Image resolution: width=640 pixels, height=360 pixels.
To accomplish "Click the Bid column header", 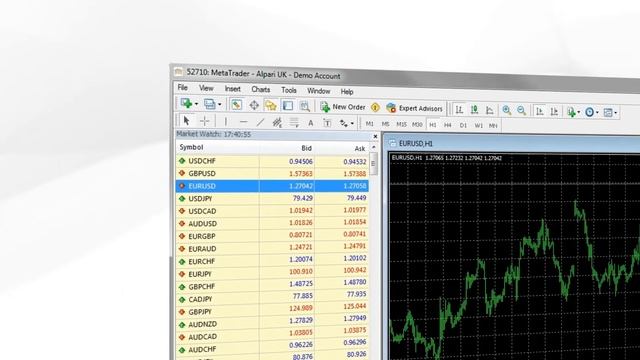I will [x=287, y=148].
